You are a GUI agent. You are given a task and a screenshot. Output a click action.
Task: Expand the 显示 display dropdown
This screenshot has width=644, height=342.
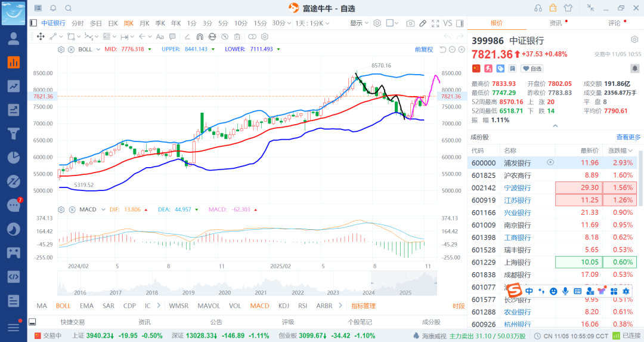point(359,23)
